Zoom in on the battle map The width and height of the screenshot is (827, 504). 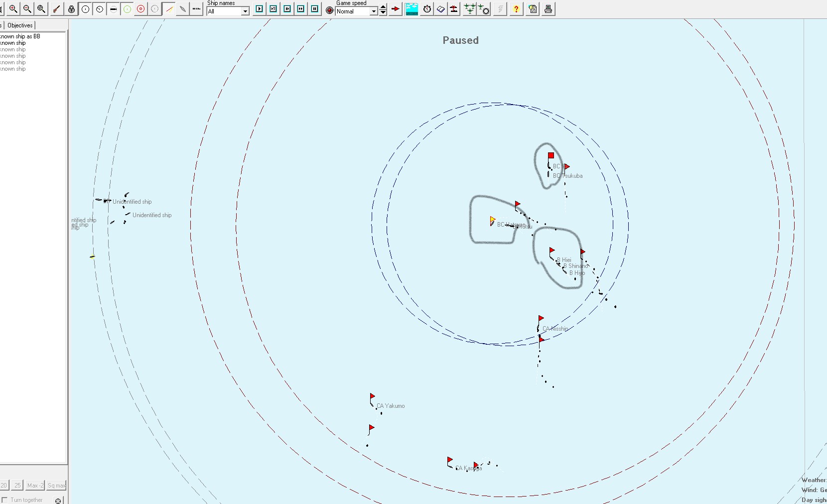click(13, 9)
